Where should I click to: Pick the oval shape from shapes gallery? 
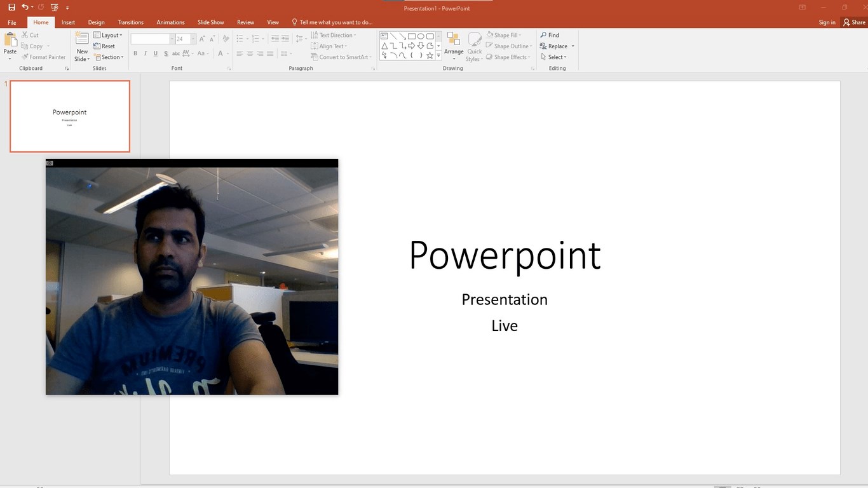(421, 36)
